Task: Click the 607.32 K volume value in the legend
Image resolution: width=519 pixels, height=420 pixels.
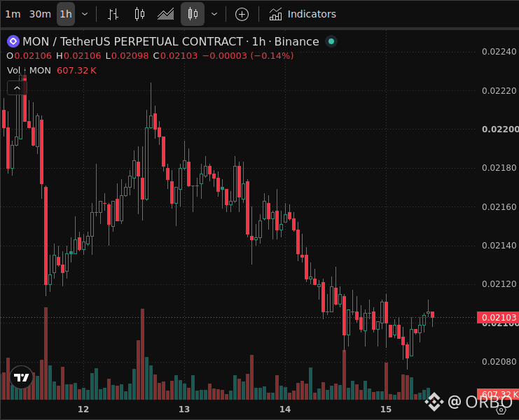Action: 76,71
